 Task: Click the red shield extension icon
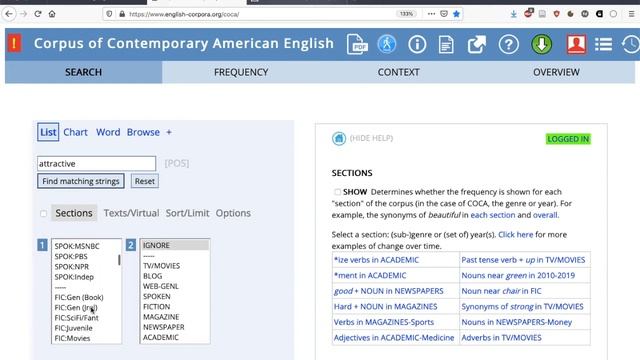(556, 14)
